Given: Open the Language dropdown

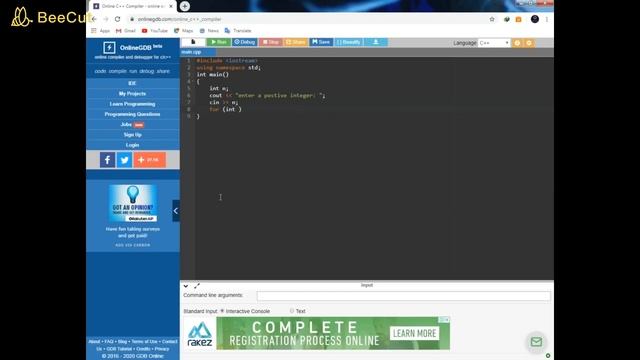Looking at the screenshot, I should 494,43.
